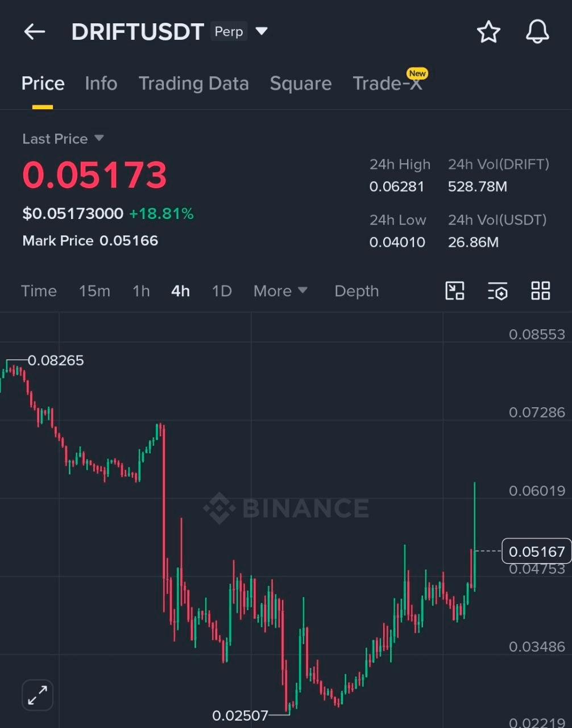Select the 1D chart interval
572x728 pixels.
click(x=222, y=291)
